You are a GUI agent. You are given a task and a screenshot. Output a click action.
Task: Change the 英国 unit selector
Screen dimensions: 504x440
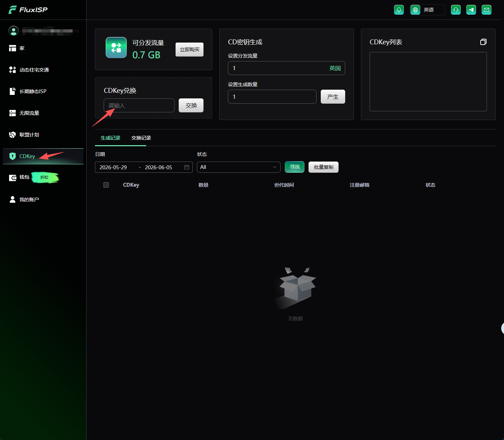point(335,68)
